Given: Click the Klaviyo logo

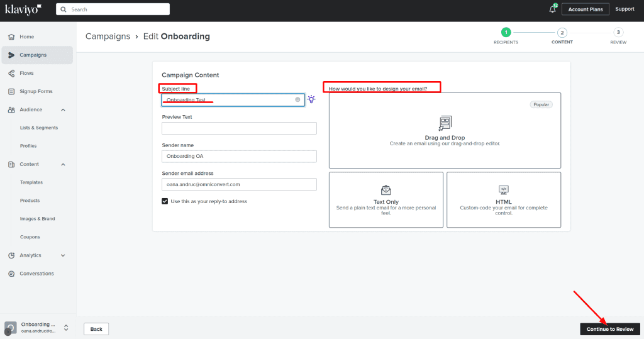Looking at the screenshot, I should [23, 9].
